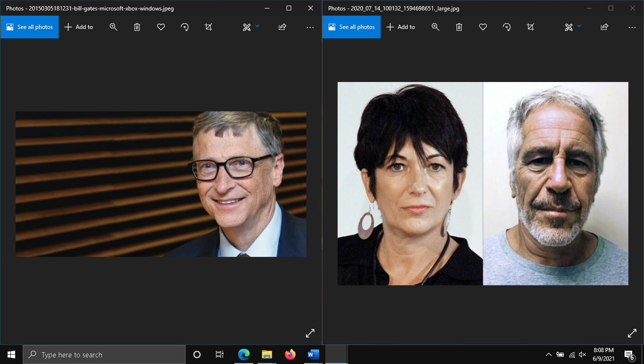
Task: Add left window photo to favorites
Action: coord(161,27)
